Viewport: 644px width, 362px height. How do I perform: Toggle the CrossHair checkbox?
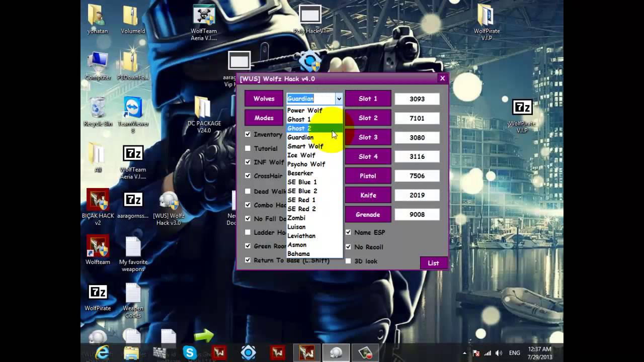coord(248,175)
